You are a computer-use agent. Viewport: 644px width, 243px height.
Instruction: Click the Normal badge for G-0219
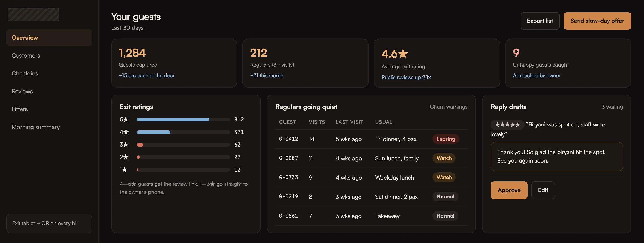tap(445, 197)
